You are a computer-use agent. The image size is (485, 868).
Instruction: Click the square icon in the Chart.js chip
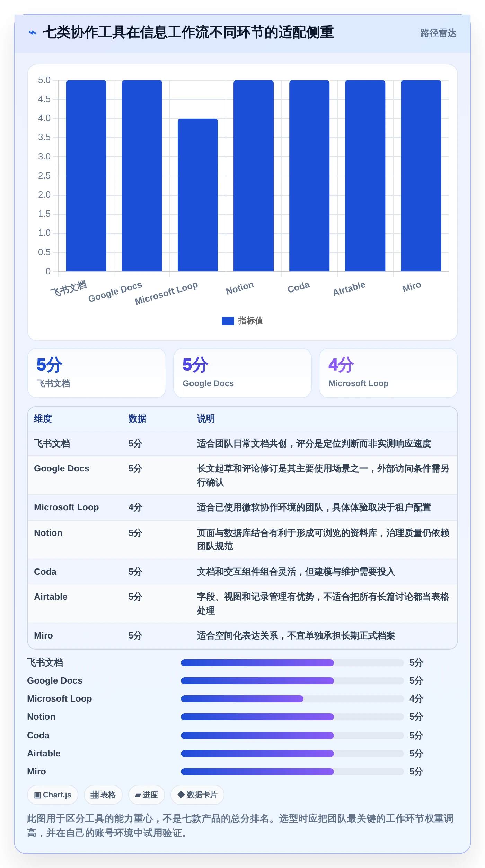37,795
